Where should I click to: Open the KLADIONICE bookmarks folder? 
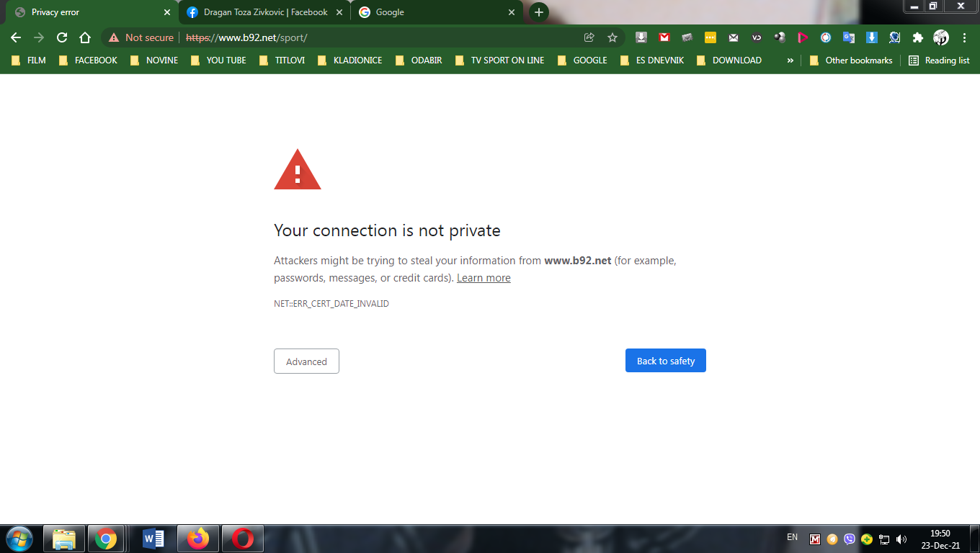click(x=350, y=60)
